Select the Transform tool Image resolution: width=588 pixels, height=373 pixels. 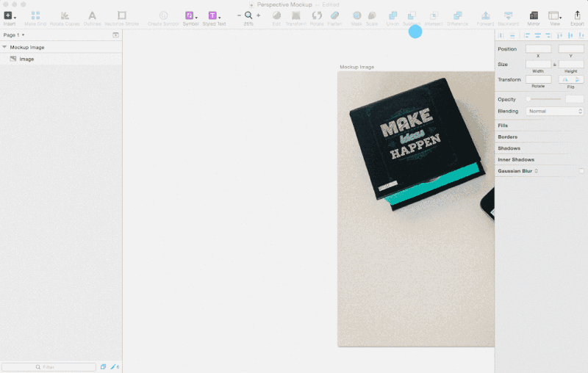tap(296, 15)
